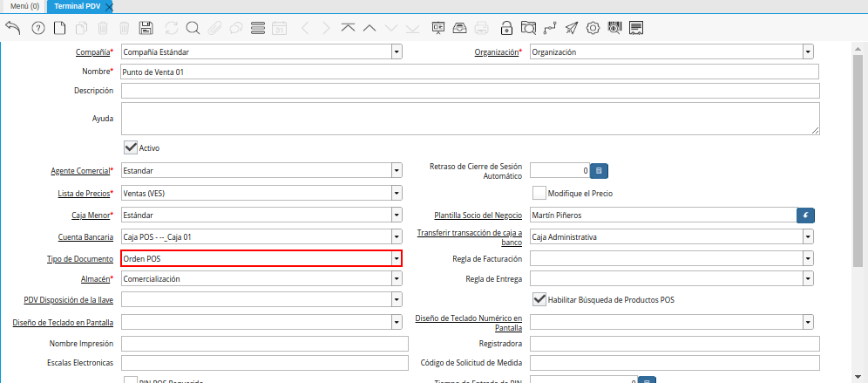868x383 pixels.
Task: Click the padlock icon in toolbar
Action: click(506, 28)
